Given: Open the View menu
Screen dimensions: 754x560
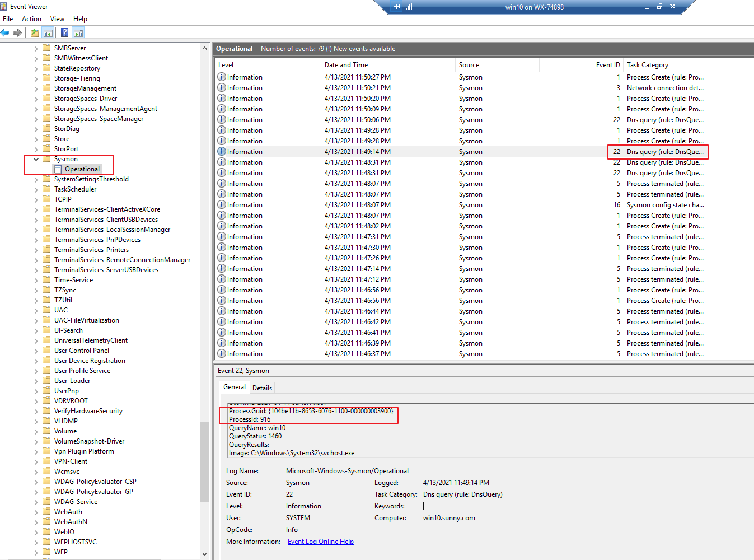Looking at the screenshot, I should (x=57, y=18).
